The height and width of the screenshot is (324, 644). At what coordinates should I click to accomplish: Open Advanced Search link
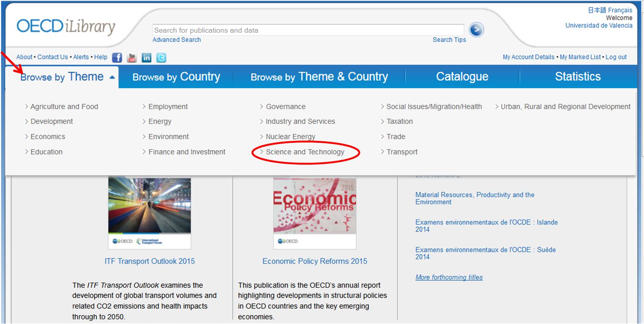point(177,40)
